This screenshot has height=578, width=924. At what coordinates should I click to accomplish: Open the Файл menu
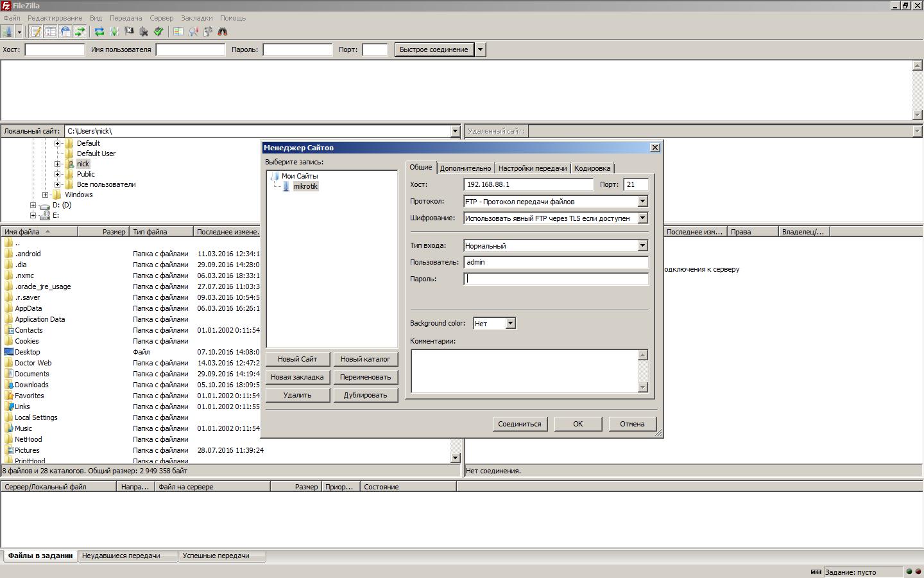[12, 18]
